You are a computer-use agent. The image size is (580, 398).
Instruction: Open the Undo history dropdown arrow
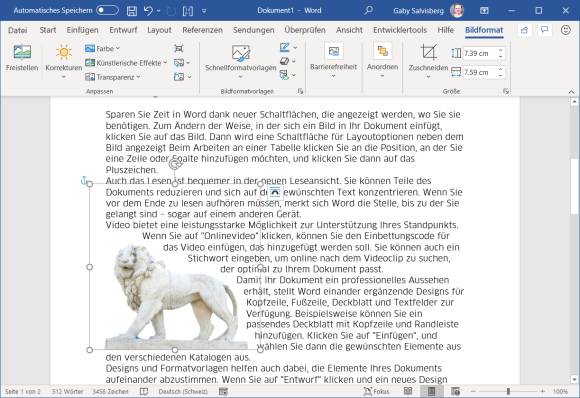pyautogui.click(x=158, y=11)
